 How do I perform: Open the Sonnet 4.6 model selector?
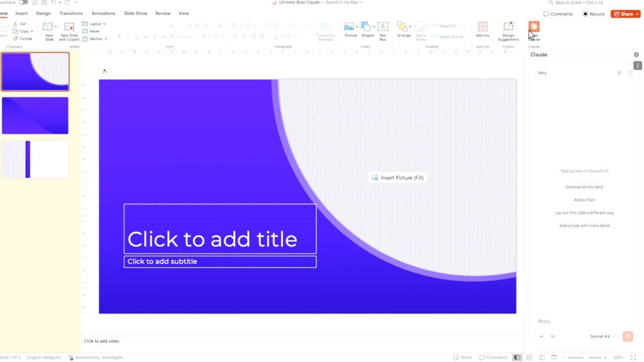602,337
